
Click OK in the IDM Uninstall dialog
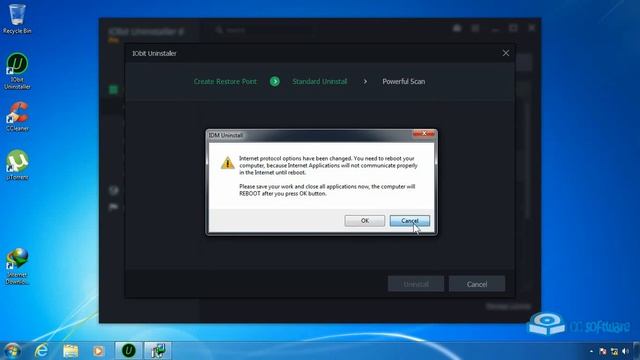click(364, 221)
